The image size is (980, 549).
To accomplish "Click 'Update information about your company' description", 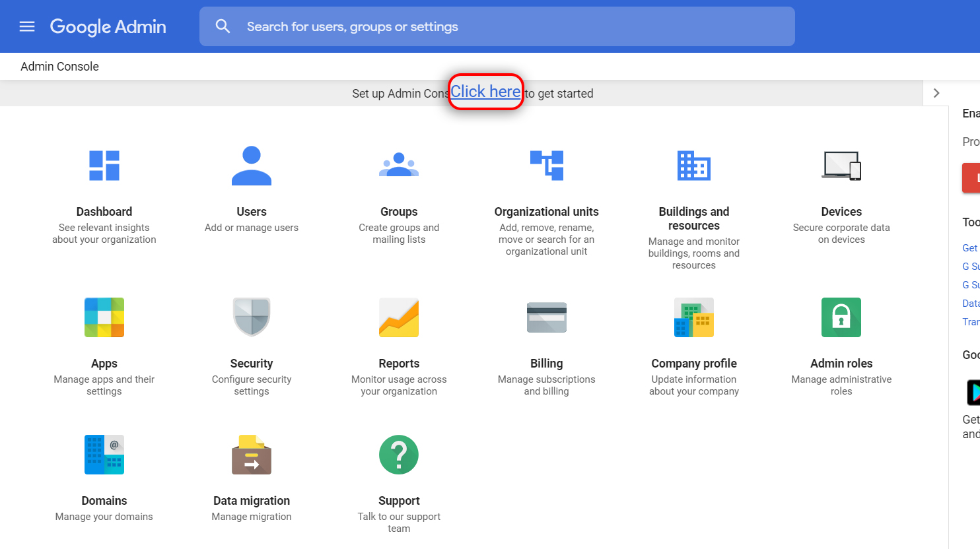I will 694,385.
